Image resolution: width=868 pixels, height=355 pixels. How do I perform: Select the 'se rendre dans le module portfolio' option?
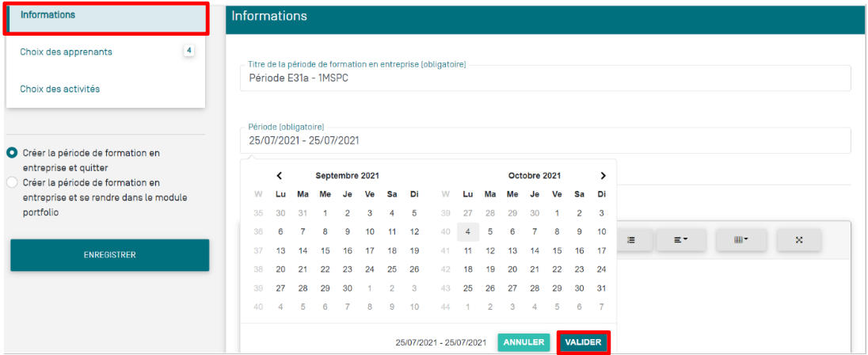coord(12,183)
